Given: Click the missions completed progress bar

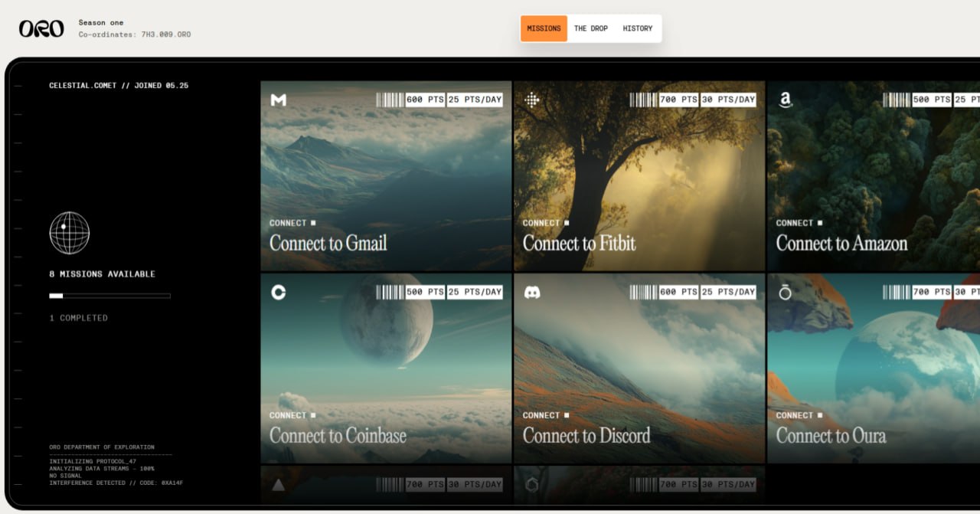Looking at the screenshot, I should click(110, 296).
